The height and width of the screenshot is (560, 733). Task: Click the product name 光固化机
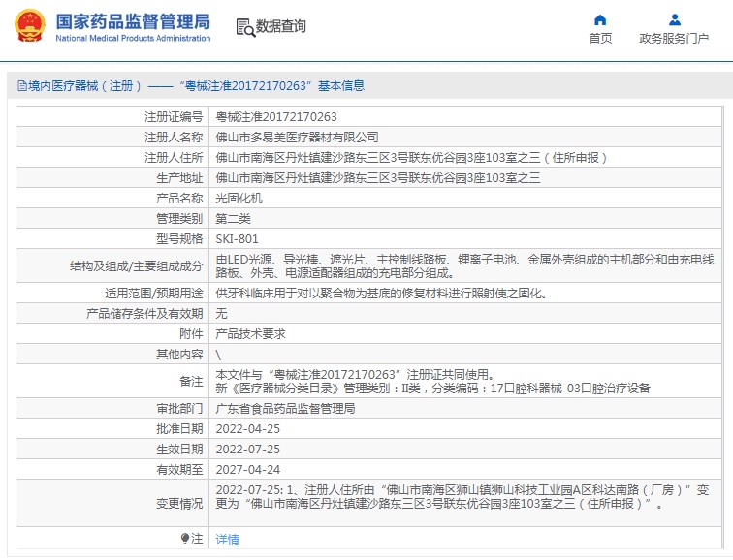(239, 199)
